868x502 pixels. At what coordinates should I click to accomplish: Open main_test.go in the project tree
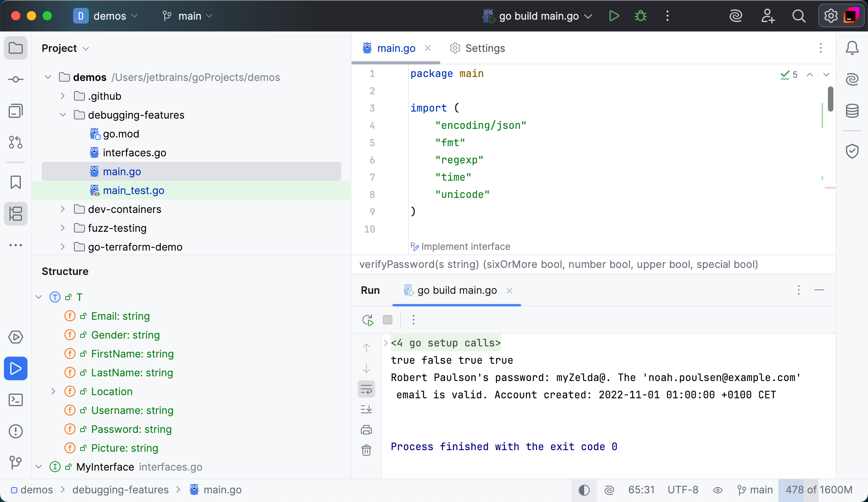coord(133,191)
